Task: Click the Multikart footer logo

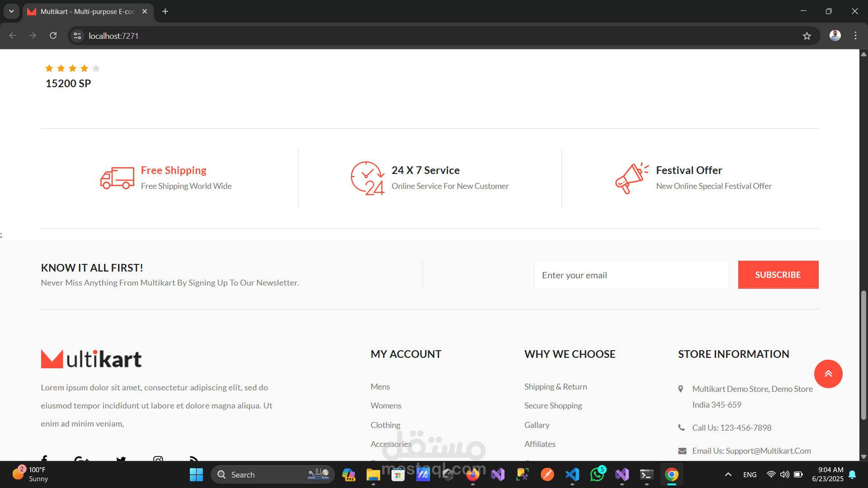Action: click(91, 359)
